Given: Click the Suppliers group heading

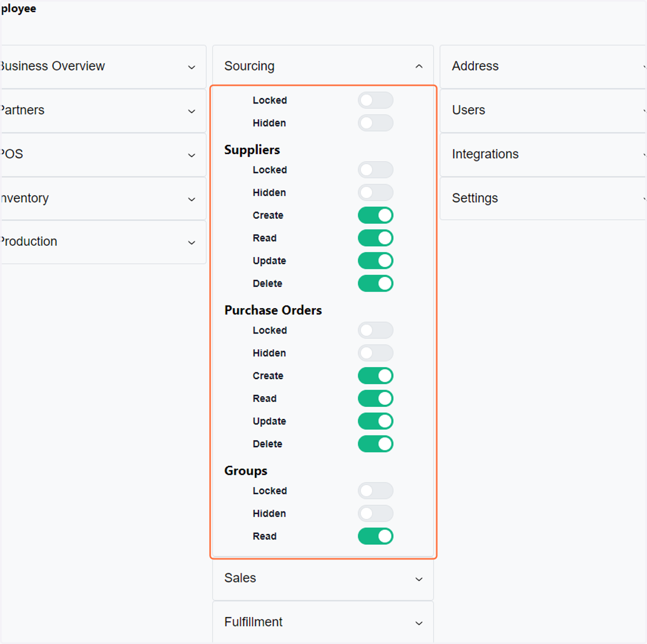Looking at the screenshot, I should (x=252, y=150).
